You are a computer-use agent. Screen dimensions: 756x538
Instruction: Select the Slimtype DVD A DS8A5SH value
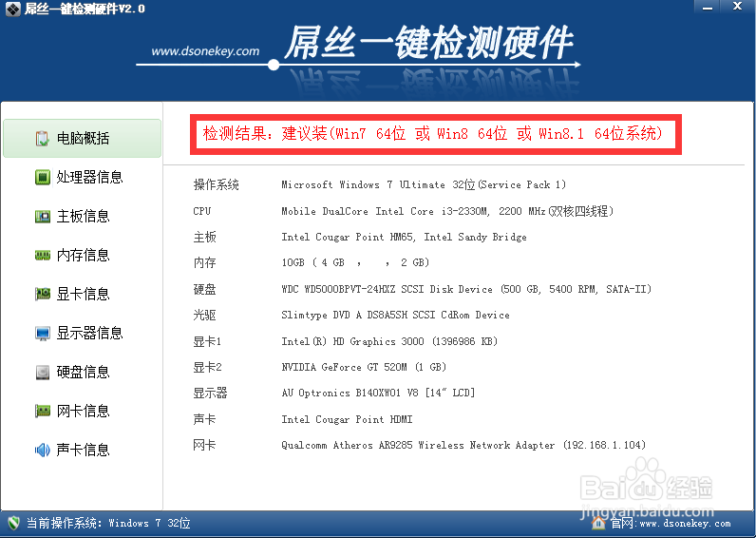click(395, 315)
